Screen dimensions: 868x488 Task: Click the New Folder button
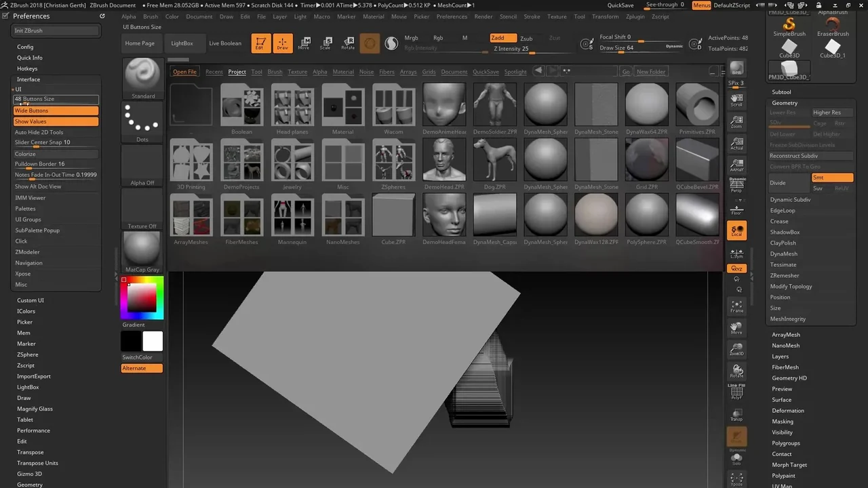pyautogui.click(x=651, y=72)
